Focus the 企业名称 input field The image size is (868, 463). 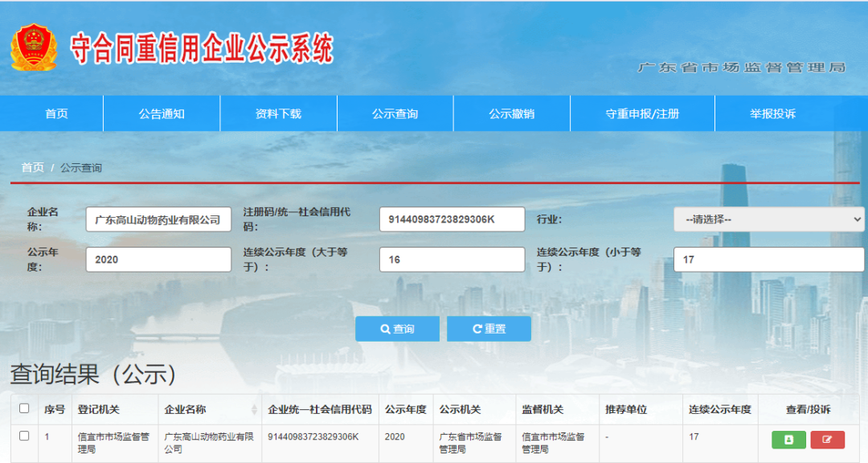coord(158,219)
